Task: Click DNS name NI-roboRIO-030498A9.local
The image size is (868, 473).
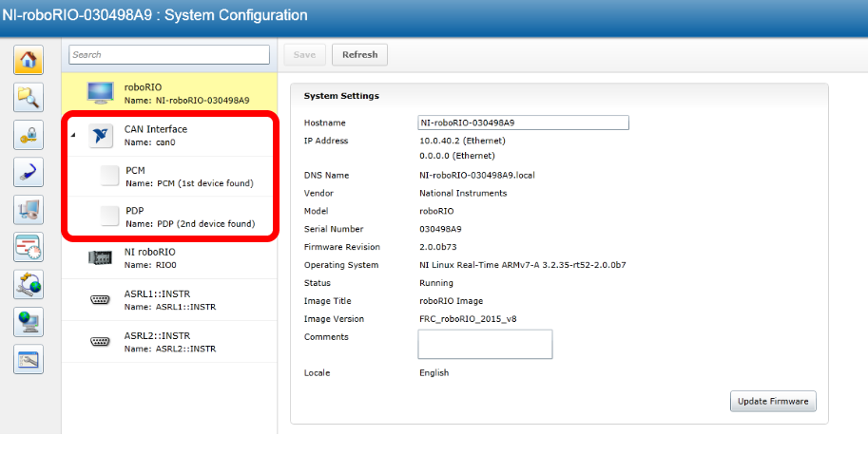Action: click(x=477, y=175)
